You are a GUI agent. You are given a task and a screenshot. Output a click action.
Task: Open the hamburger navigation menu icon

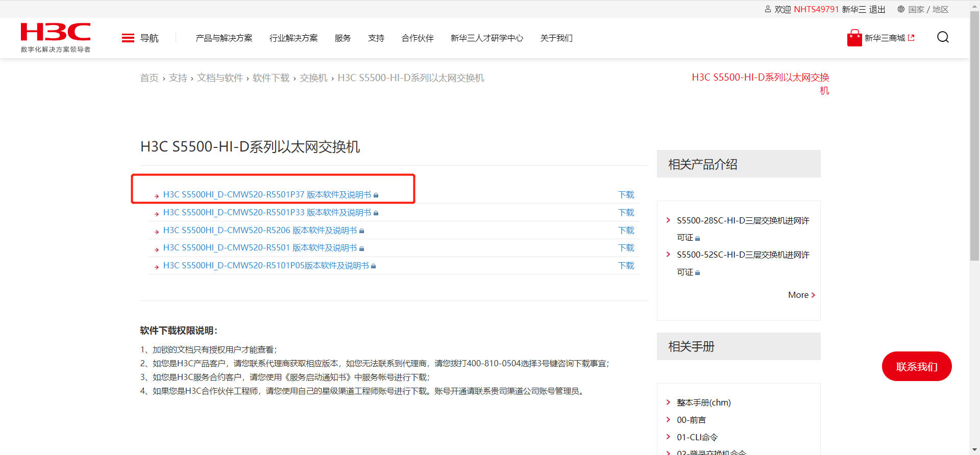pos(128,38)
